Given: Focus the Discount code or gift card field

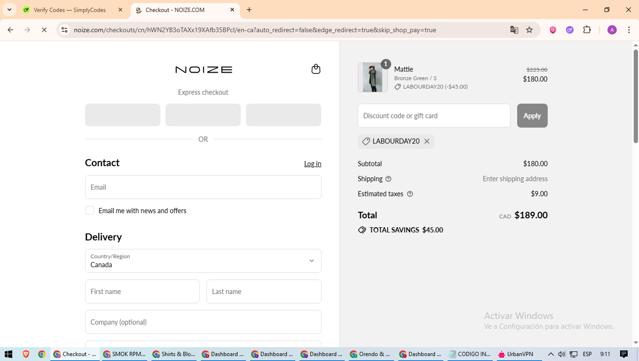Looking at the screenshot, I should (434, 116).
